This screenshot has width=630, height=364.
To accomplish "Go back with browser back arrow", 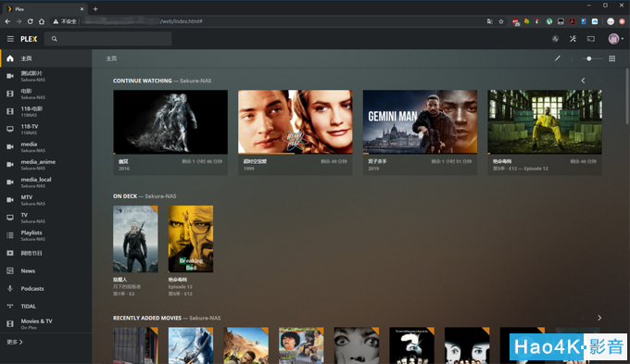I will [x=7, y=21].
